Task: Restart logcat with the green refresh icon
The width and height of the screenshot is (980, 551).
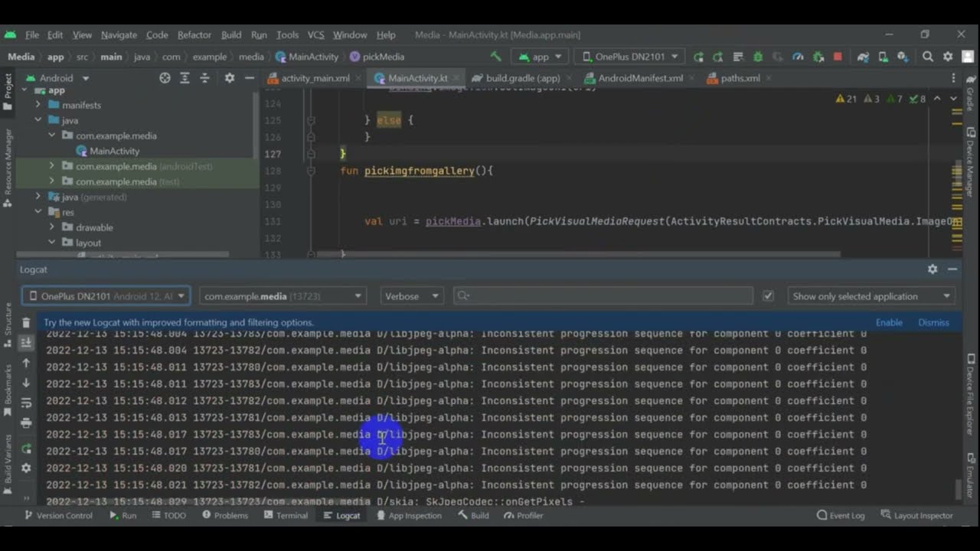Action: pos(26,448)
